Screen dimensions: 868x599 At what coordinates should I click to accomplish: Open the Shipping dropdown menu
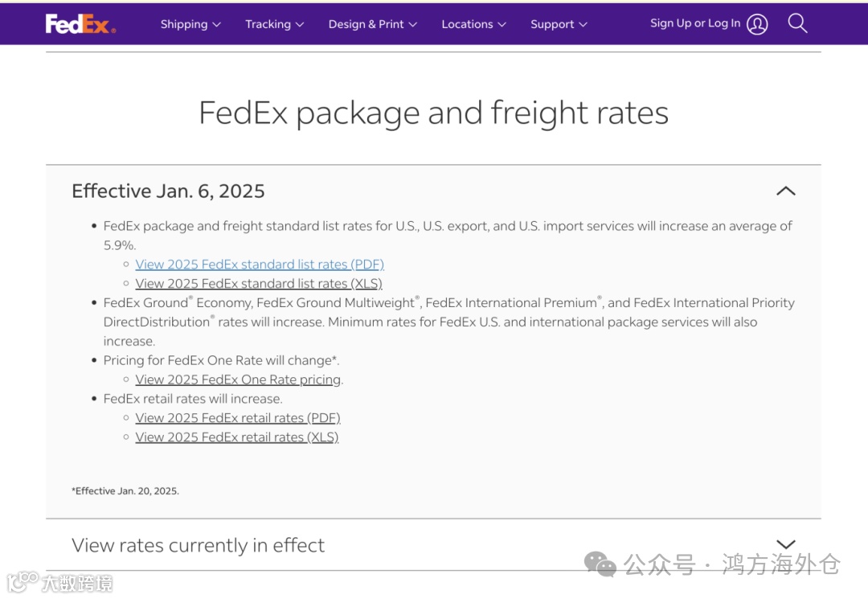190,24
